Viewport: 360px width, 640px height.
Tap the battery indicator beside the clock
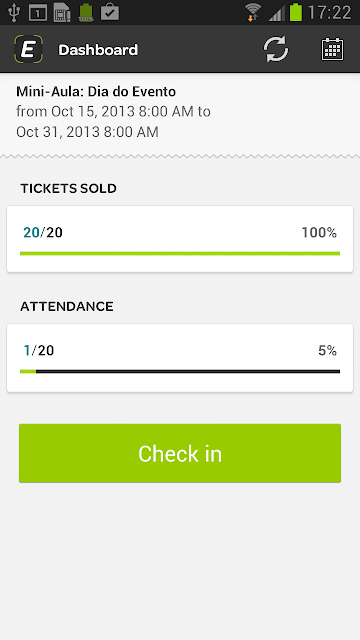tap(296, 12)
